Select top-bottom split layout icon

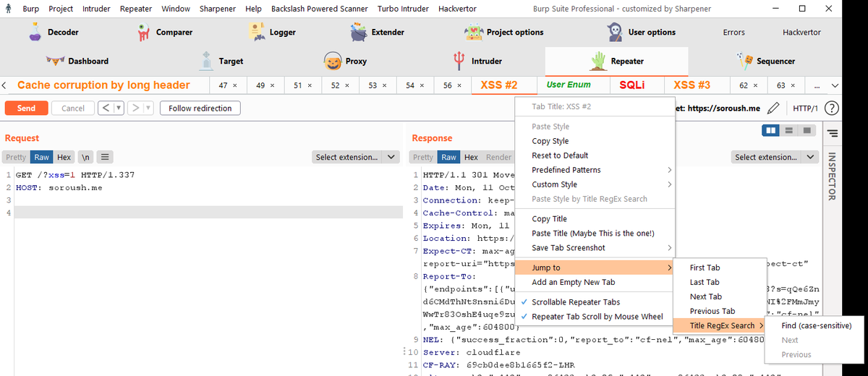point(790,130)
